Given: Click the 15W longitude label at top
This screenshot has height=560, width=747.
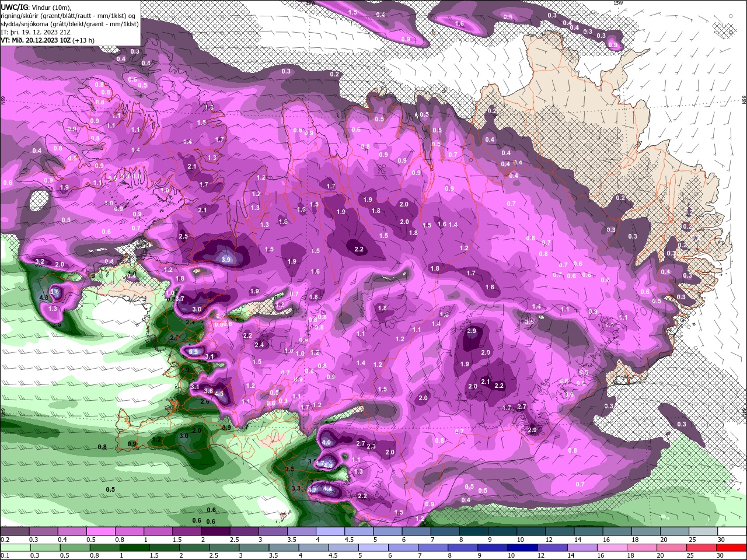Looking at the screenshot, I should (x=619, y=3).
